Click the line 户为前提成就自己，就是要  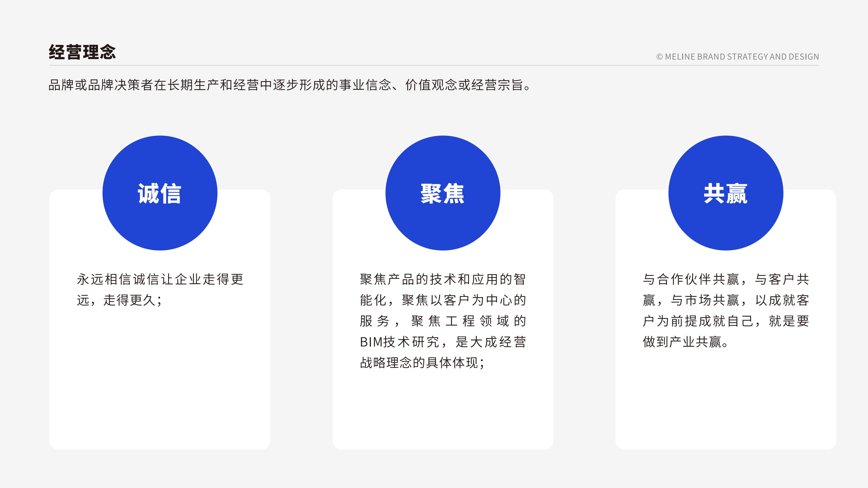tap(726, 321)
